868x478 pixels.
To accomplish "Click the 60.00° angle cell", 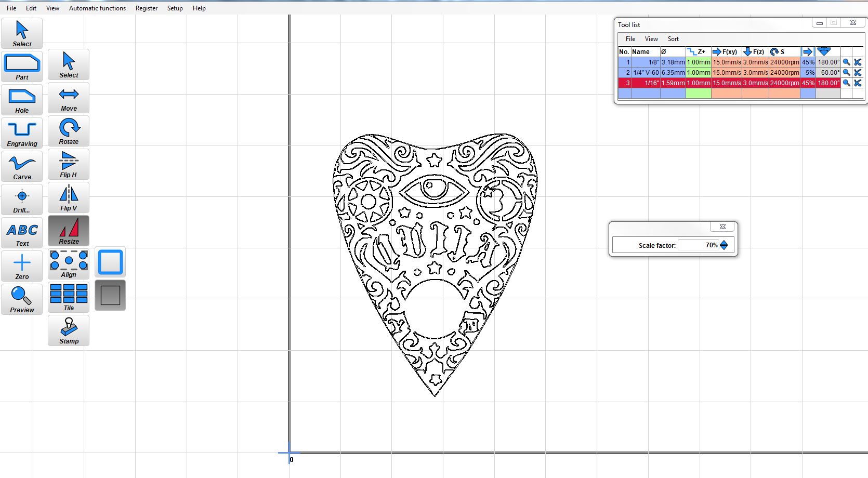I will 828,73.
